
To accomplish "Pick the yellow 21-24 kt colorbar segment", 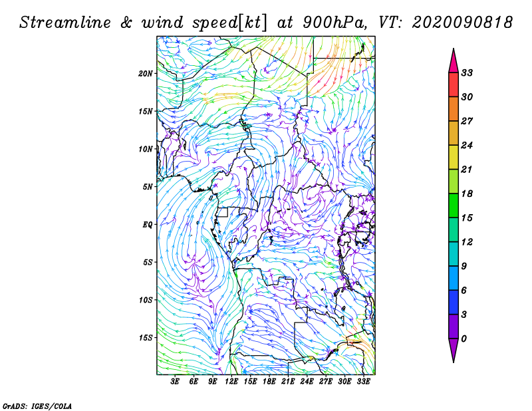I will (454, 157).
